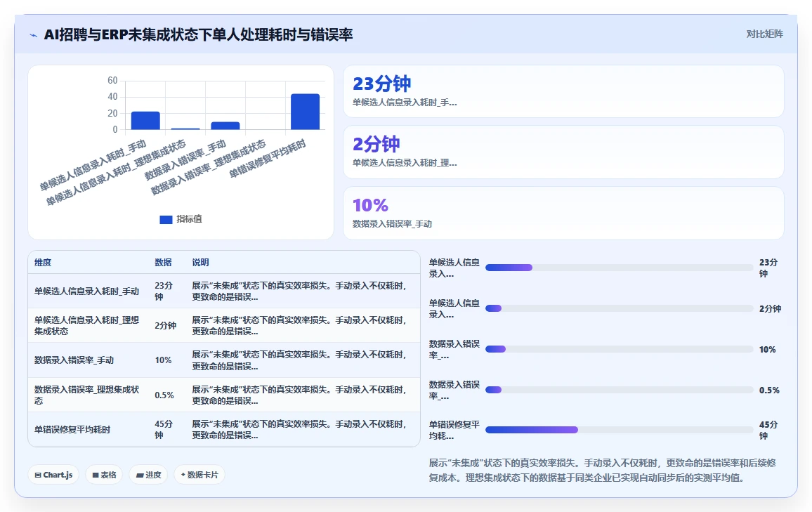
Task: Click the 对比矩阵 label in the header
Action: click(x=764, y=34)
